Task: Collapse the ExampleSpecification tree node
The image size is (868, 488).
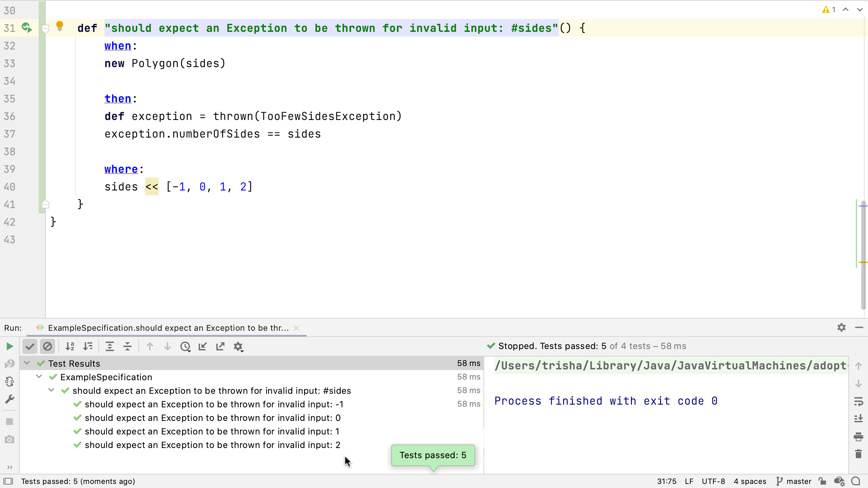Action: click(39, 377)
